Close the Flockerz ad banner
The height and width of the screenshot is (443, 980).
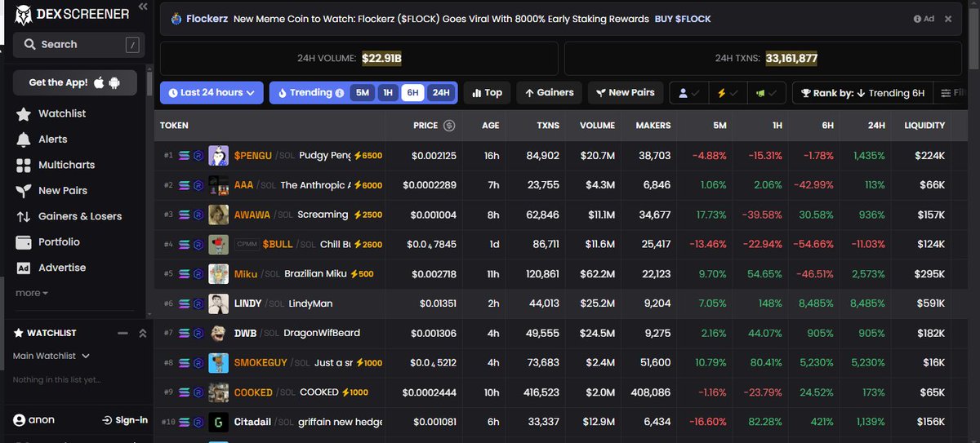948,19
